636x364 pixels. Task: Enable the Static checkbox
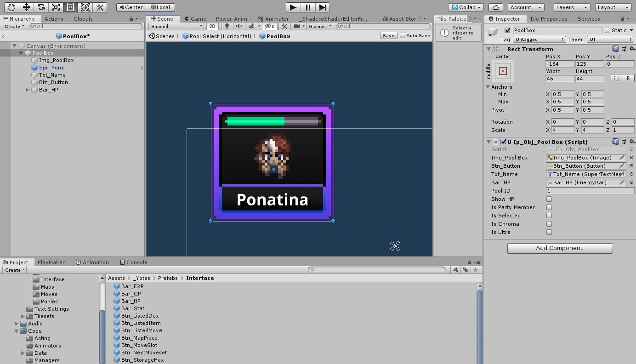coord(608,30)
